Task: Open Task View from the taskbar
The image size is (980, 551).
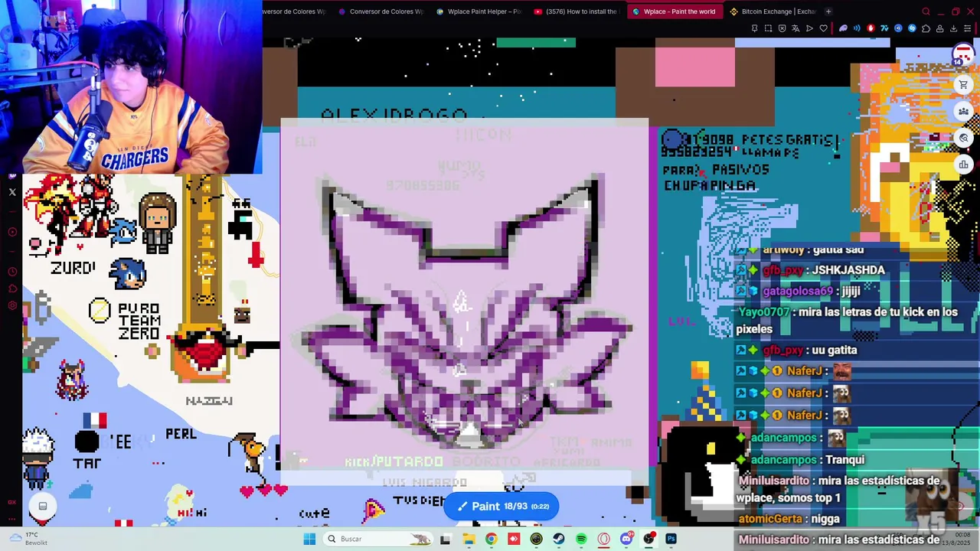Action: point(446,539)
